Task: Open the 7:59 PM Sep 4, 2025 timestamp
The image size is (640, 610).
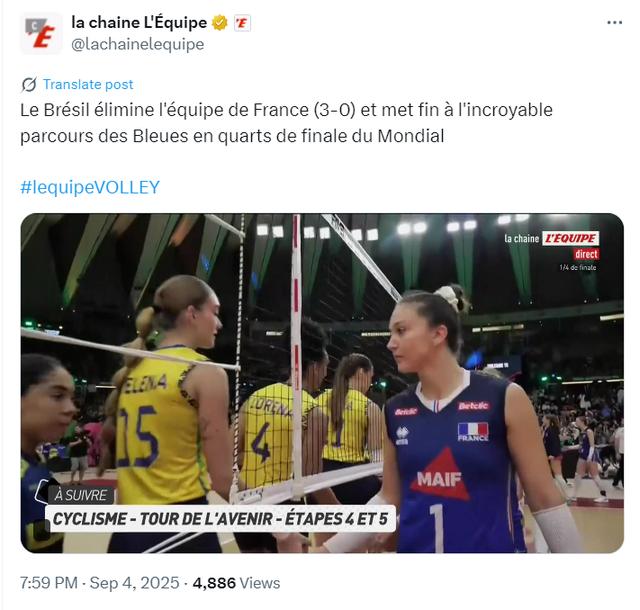Action: pyautogui.click(x=100, y=583)
